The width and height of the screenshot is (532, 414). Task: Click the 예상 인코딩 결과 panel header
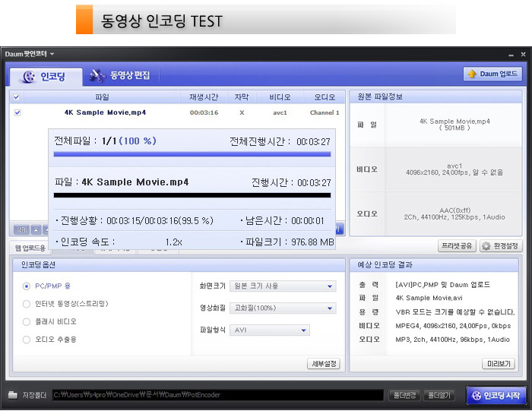click(434, 265)
